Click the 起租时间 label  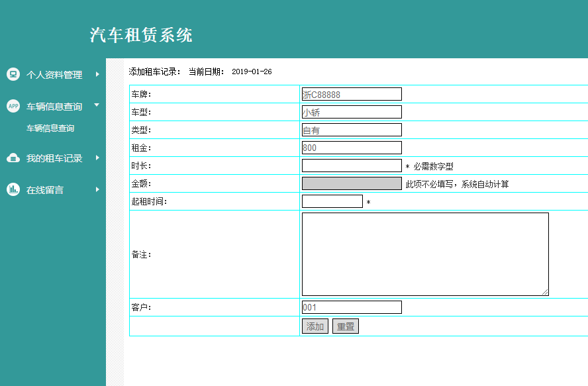[x=148, y=201]
